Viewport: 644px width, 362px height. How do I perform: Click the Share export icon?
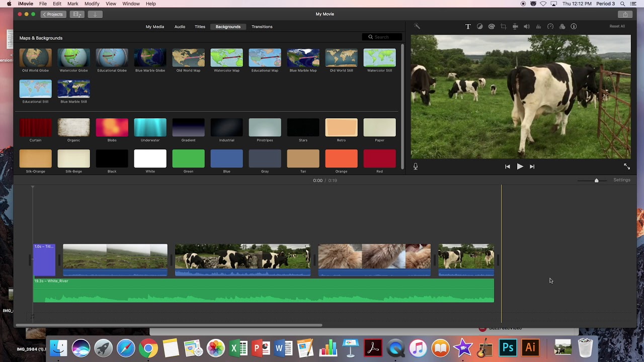pos(625,15)
